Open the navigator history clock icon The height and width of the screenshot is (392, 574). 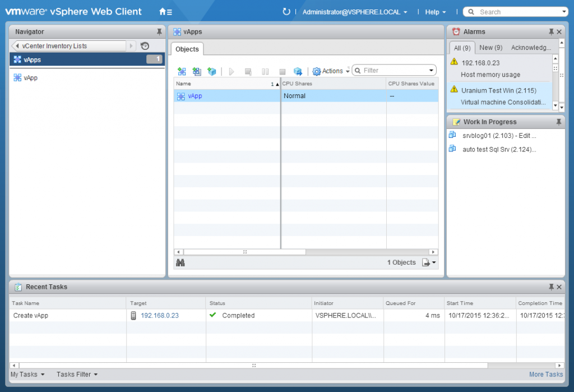coord(145,46)
